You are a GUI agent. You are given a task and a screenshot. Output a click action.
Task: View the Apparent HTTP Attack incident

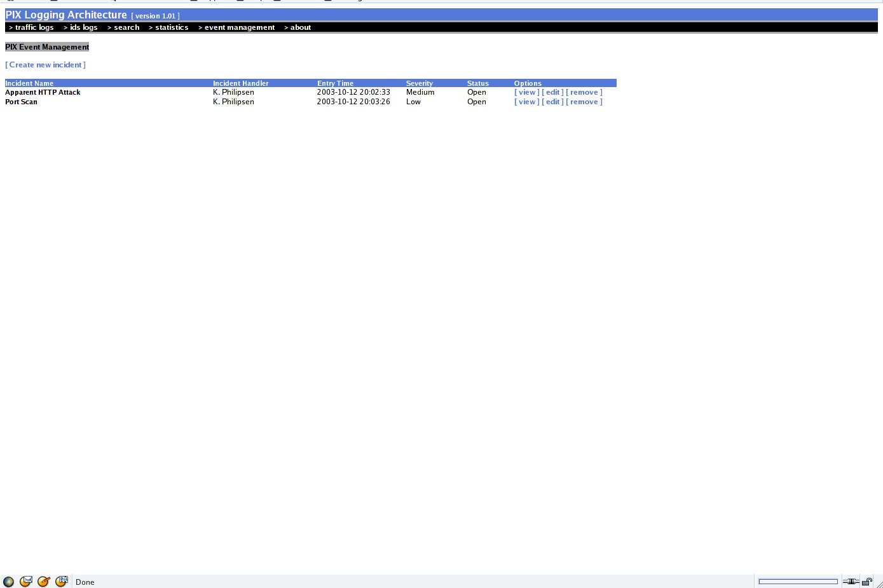coord(527,92)
